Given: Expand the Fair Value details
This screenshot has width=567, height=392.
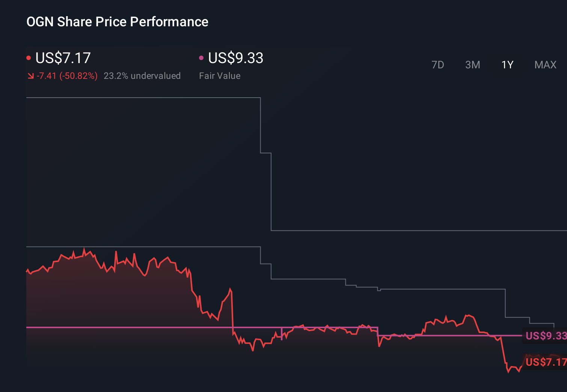Looking at the screenshot, I should 220,75.
